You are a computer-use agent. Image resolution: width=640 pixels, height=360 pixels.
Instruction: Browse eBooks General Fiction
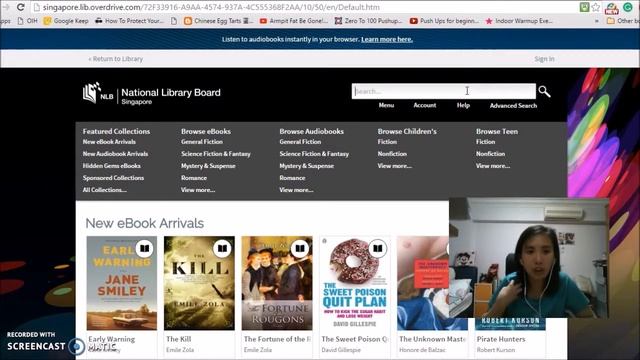click(x=202, y=142)
